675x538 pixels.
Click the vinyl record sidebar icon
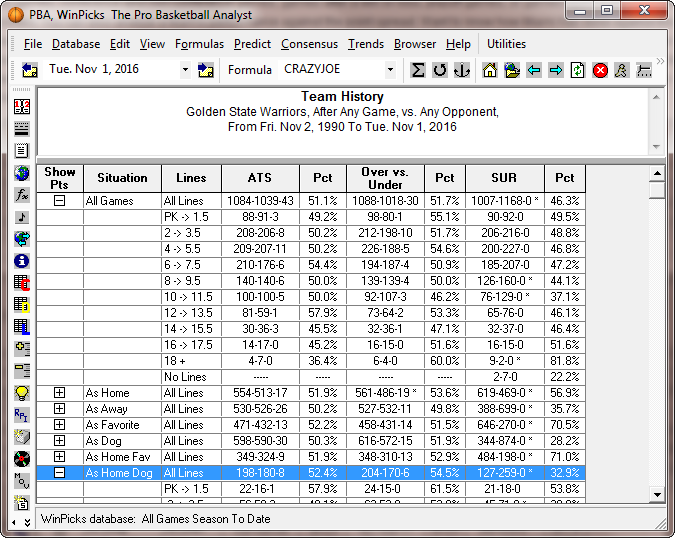(22, 459)
